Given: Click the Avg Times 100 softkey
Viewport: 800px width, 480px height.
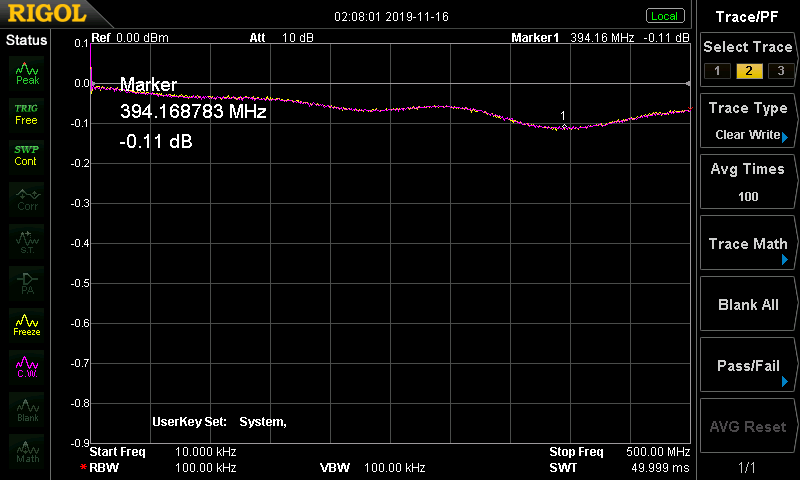Looking at the screenshot, I should pos(748,182).
